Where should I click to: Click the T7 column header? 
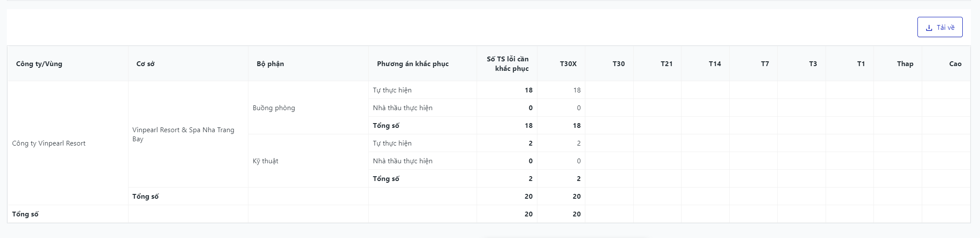click(765, 64)
